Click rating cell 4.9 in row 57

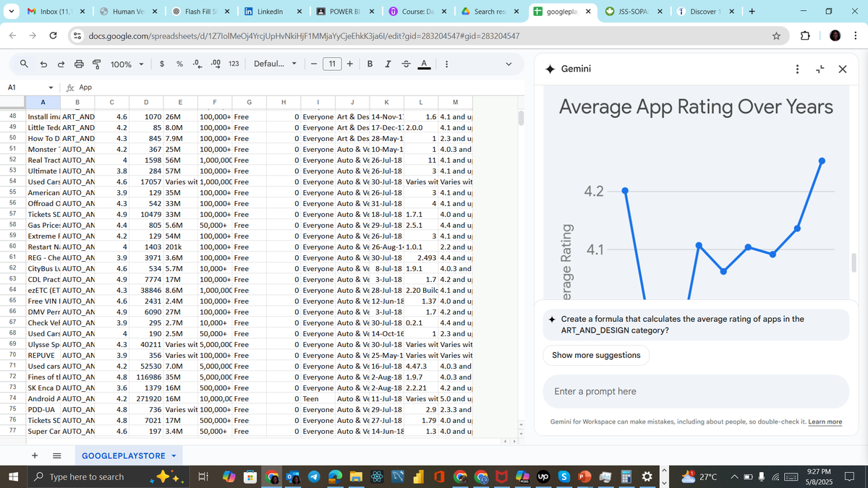(x=114, y=214)
